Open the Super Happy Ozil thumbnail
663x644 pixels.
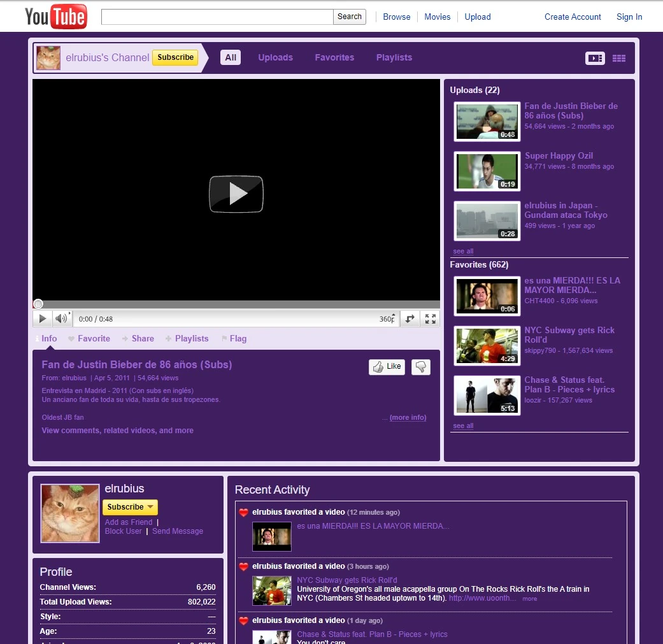[x=487, y=171]
